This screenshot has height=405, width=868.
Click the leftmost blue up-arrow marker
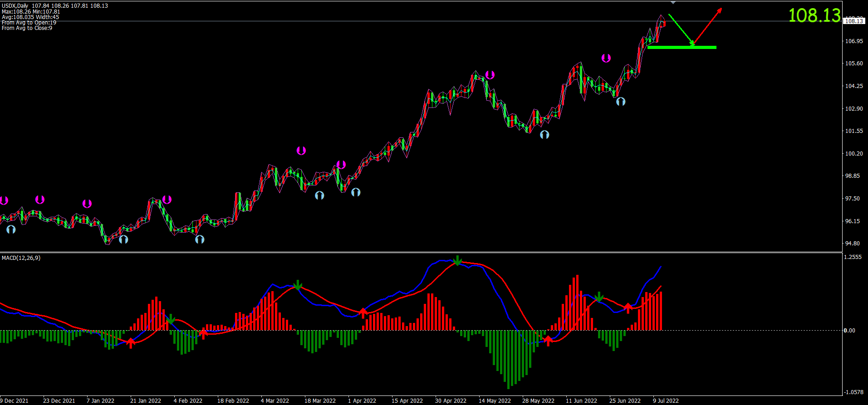(x=11, y=229)
